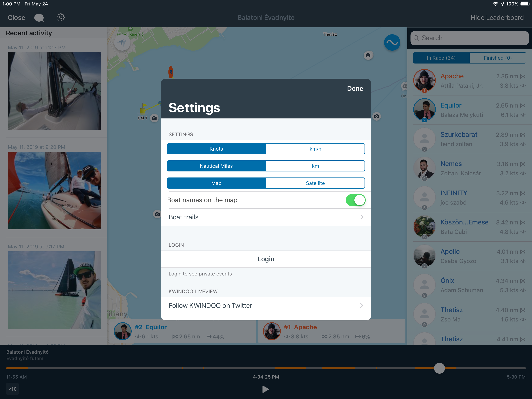The height and width of the screenshot is (399, 532).
Task: Tap Köszön...Emese profile avatar
Action: point(424,226)
